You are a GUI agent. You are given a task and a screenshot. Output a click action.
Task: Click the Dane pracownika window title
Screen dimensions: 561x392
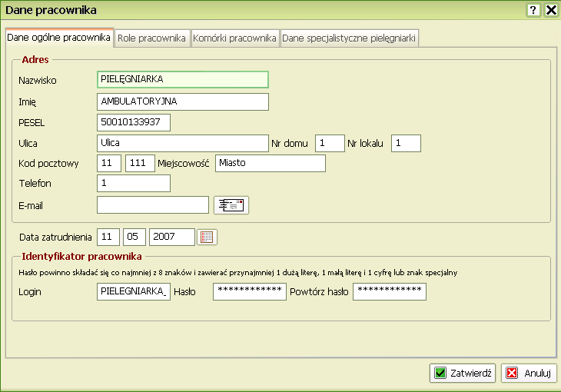tap(51, 10)
